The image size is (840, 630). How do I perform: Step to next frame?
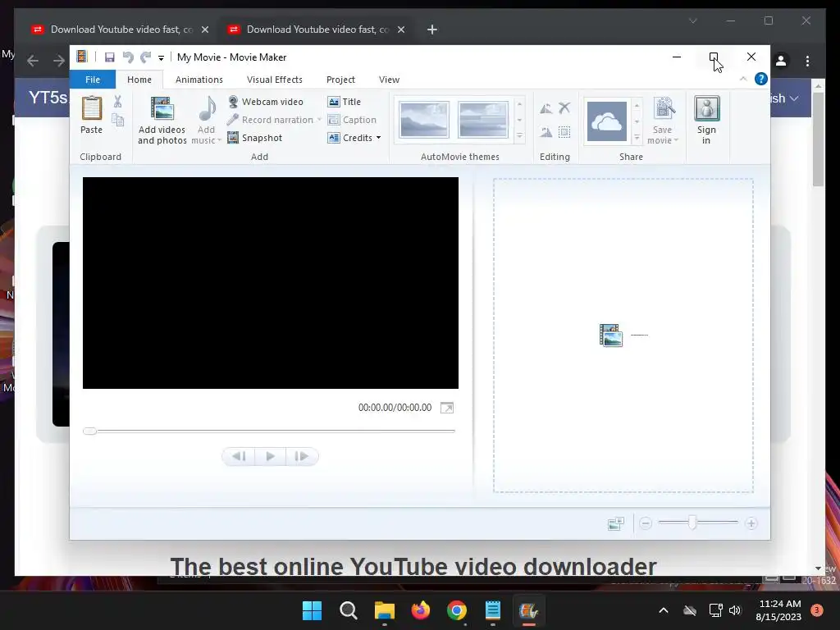[x=302, y=456]
